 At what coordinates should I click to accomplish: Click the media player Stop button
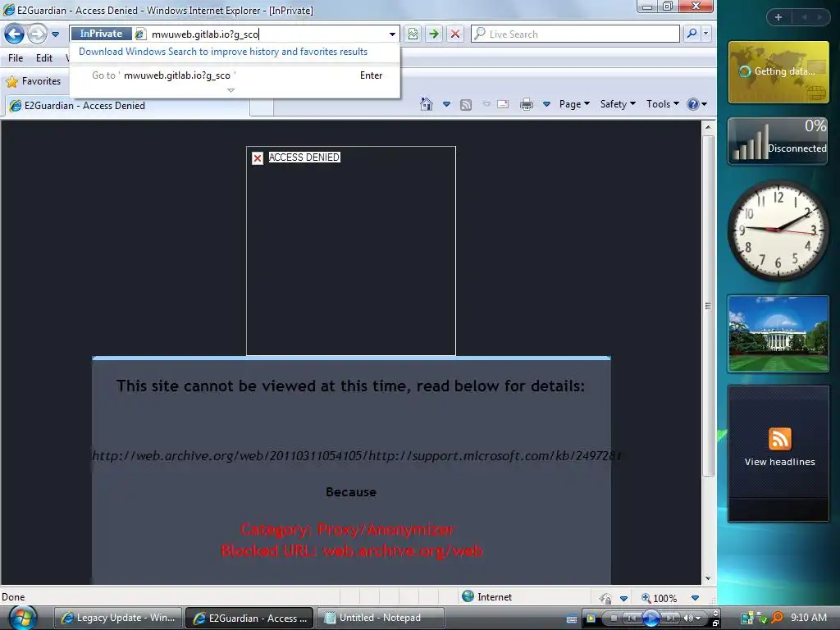614,619
